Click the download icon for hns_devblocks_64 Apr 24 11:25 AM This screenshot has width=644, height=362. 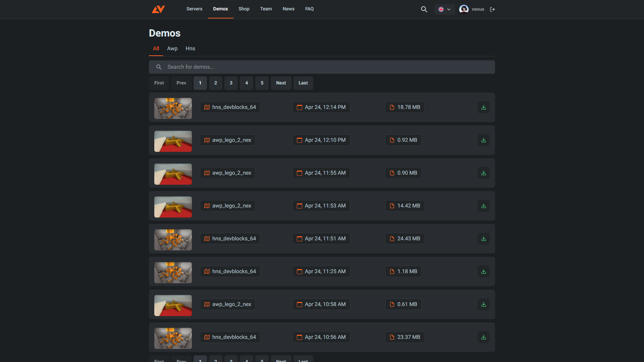(x=483, y=271)
